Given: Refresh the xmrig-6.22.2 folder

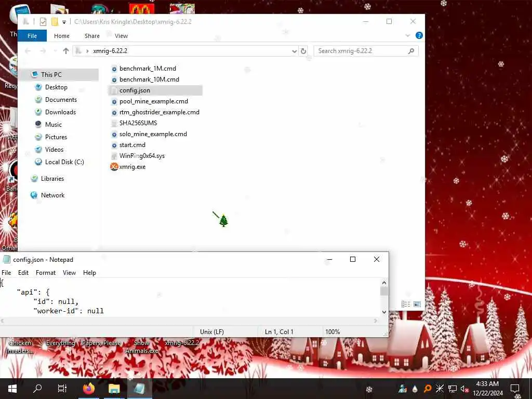Looking at the screenshot, I should coord(303,51).
